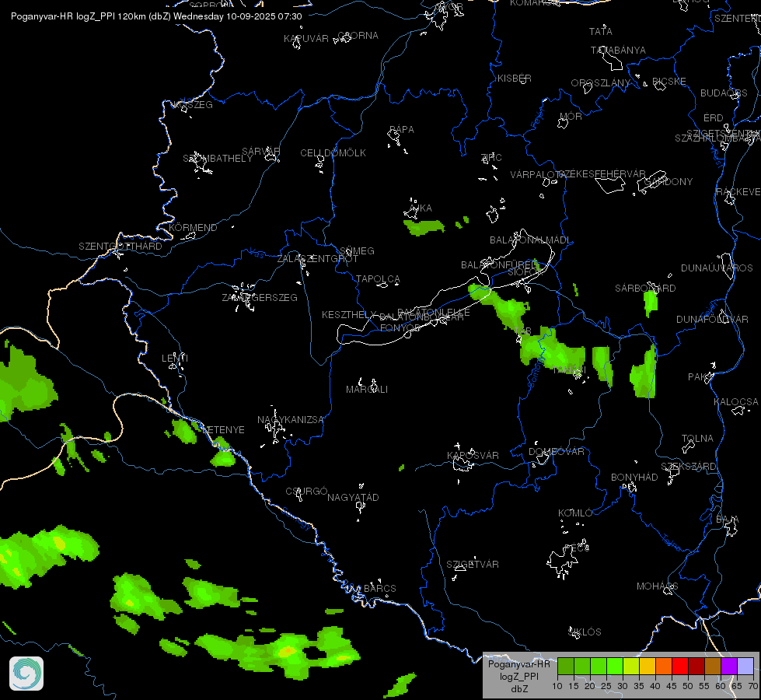Click the SZIGETVÁR town label
Image resolution: width=761 pixels, height=700 pixels.
point(473,565)
